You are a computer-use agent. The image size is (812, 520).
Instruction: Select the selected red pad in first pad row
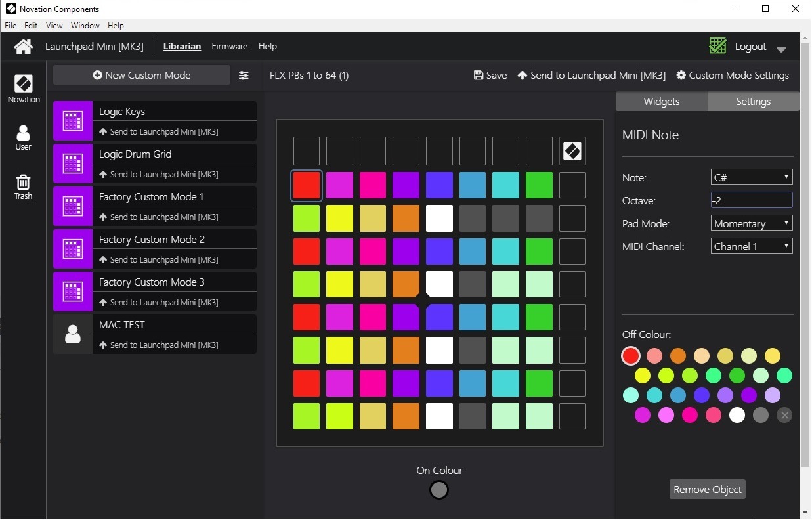(x=307, y=185)
